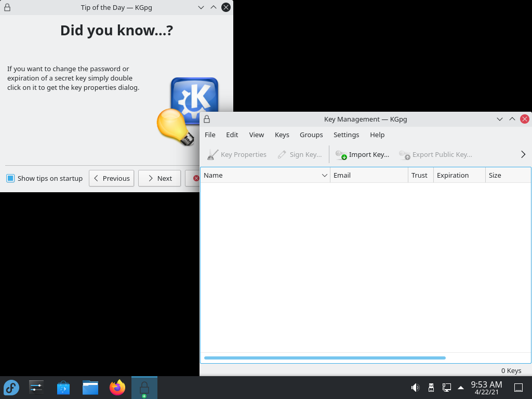Click the show desktop button

pyautogui.click(x=518, y=388)
